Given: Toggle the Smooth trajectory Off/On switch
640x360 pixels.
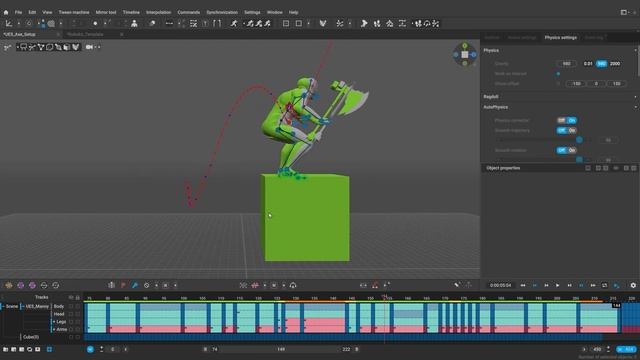Looking at the screenshot, I should 567,130.
